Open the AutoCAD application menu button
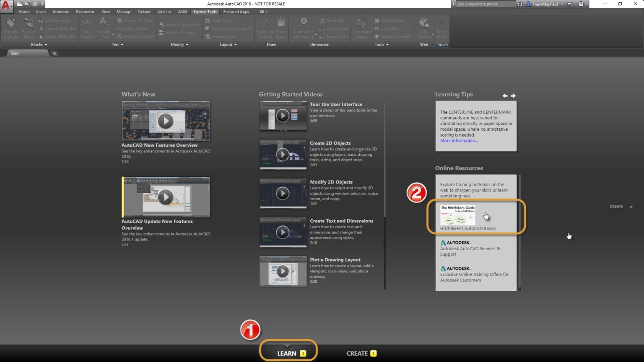The width and height of the screenshot is (644, 362). [x=6, y=5]
